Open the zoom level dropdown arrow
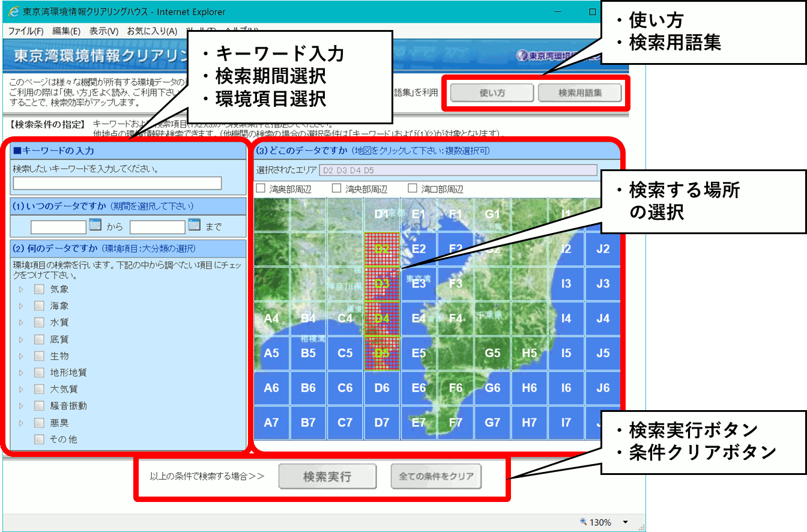Screen dimensions: 807x532 pos(625,522)
